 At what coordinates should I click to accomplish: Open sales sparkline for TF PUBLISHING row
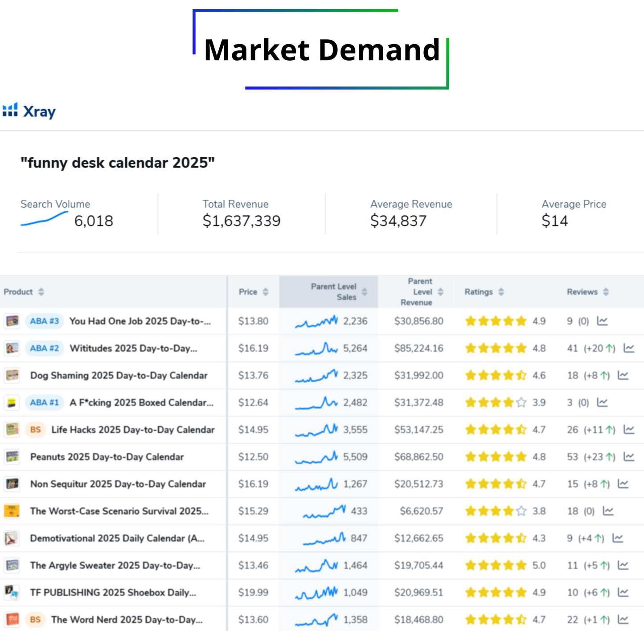click(316, 593)
